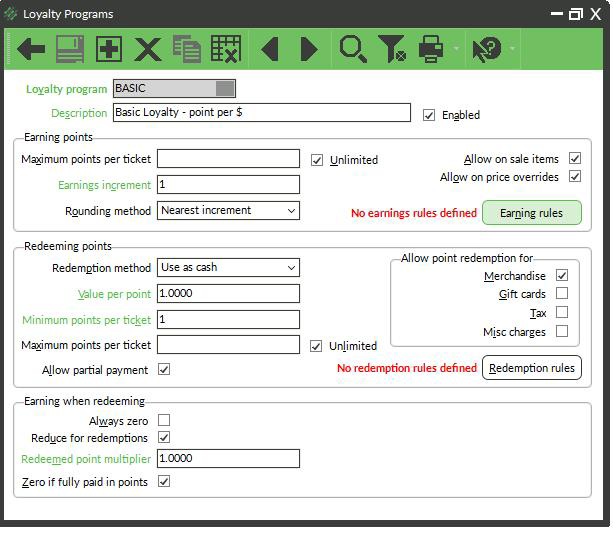Check the Always zero checkbox
Viewport: 613px width, 538px height.
pos(164,420)
